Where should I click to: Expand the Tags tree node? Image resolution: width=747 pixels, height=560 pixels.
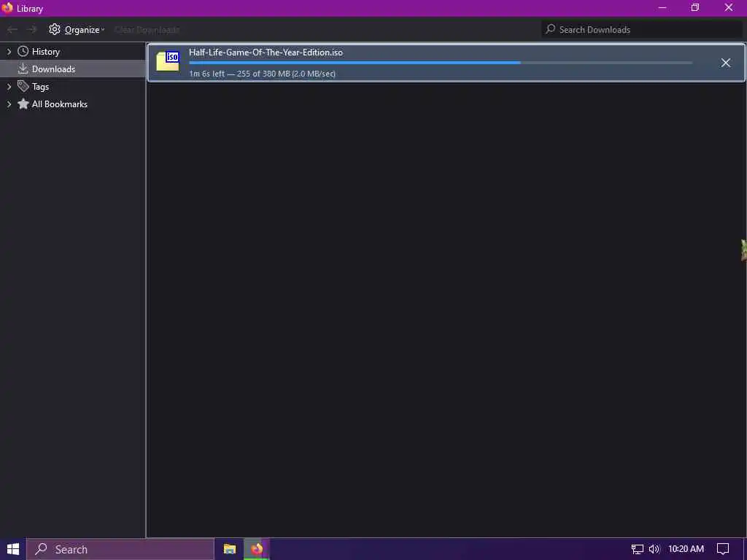tap(9, 87)
